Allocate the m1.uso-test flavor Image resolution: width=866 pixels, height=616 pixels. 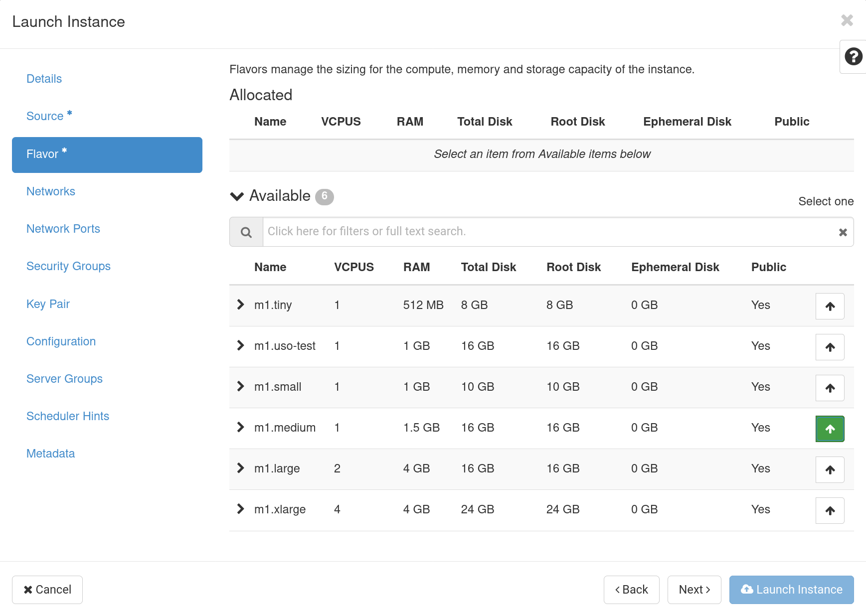[829, 347]
